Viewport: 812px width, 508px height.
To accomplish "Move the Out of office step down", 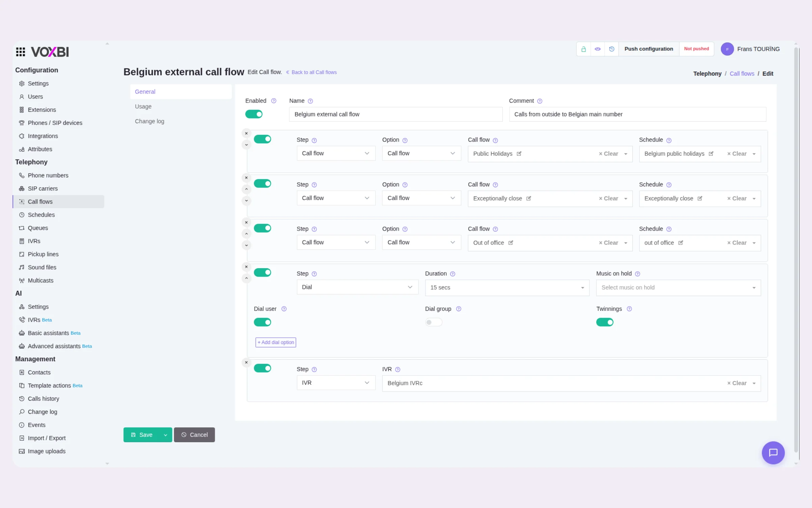I will (x=246, y=245).
